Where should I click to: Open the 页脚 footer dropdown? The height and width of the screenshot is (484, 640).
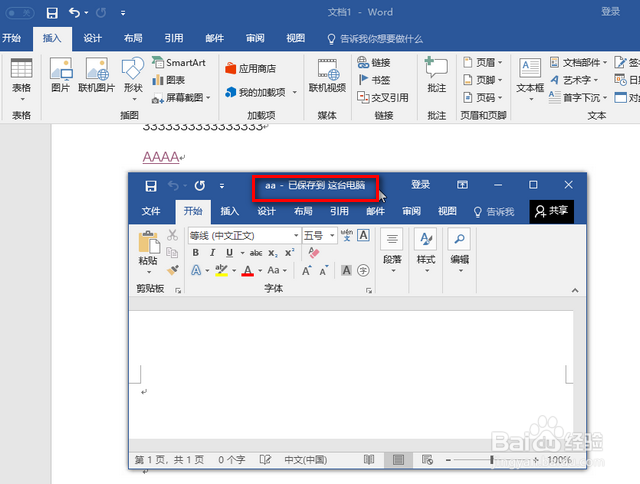click(482, 80)
